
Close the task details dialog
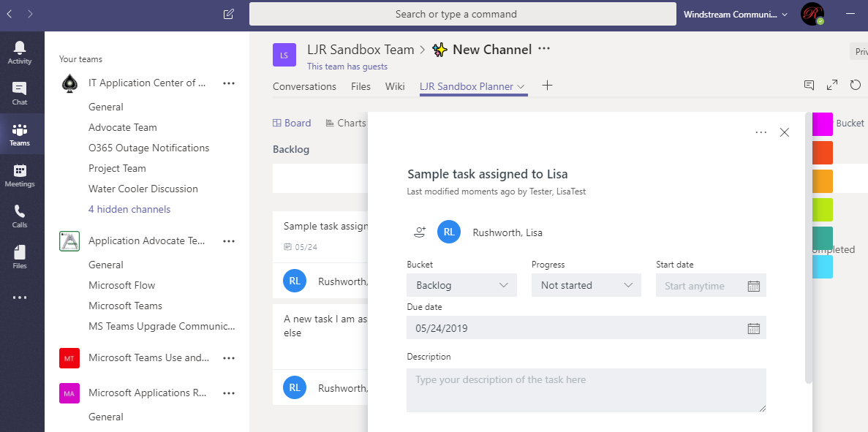tap(785, 132)
